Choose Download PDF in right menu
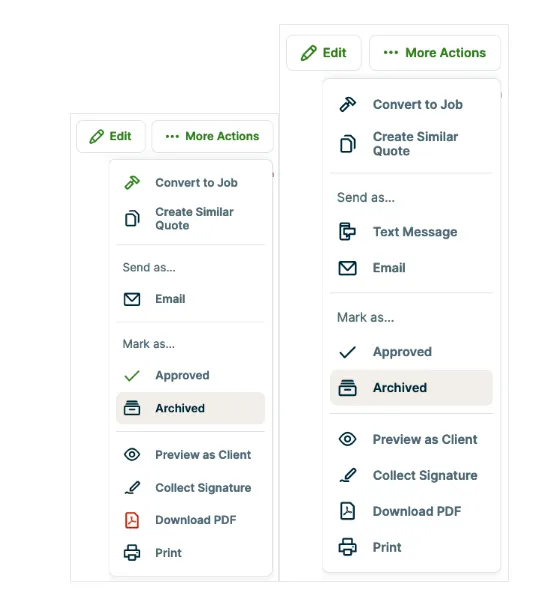Viewport: 535px width, 597px height. (411, 511)
